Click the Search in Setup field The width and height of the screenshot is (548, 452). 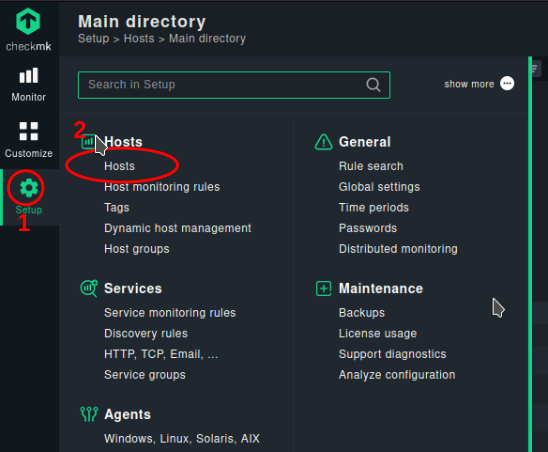coord(234,85)
